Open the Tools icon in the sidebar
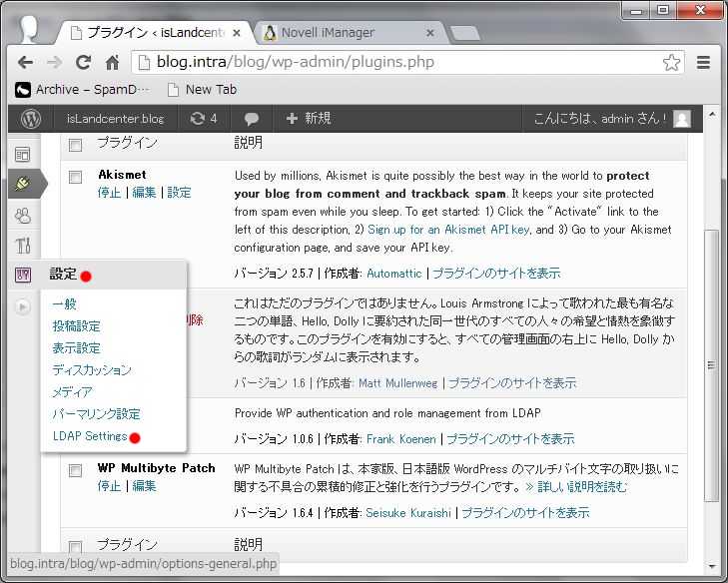The width and height of the screenshot is (728, 583). 23,246
